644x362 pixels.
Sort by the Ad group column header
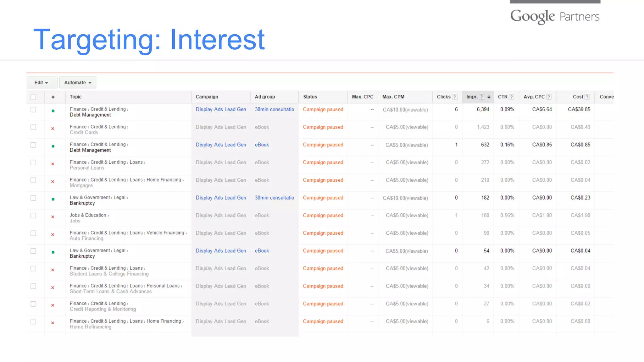click(265, 97)
